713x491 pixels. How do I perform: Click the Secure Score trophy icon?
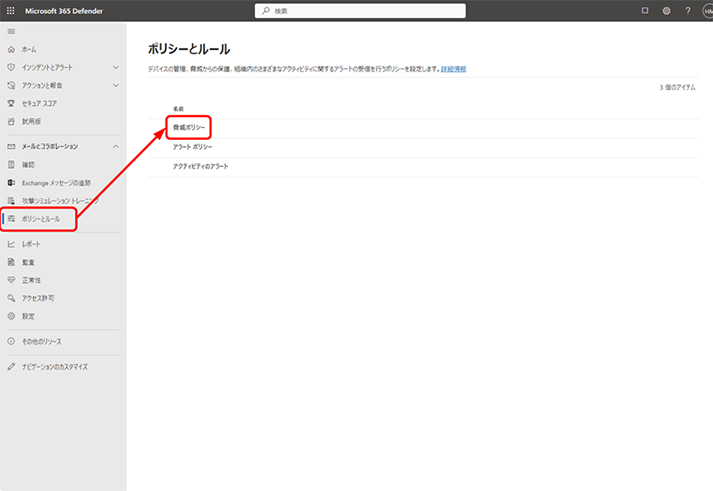[11, 103]
